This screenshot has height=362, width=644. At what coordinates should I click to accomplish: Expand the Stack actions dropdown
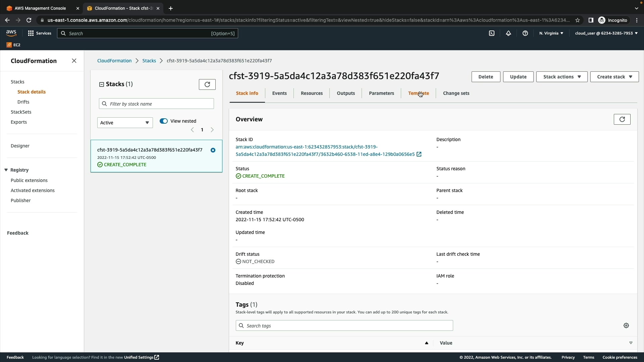pyautogui.click(x=561, y=77)
